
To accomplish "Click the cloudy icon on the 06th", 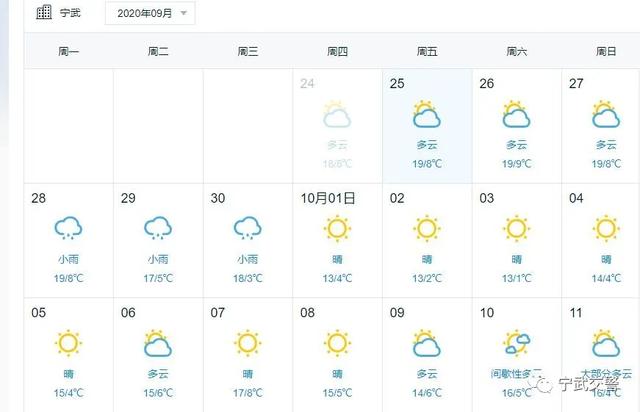I will [157, 344].
